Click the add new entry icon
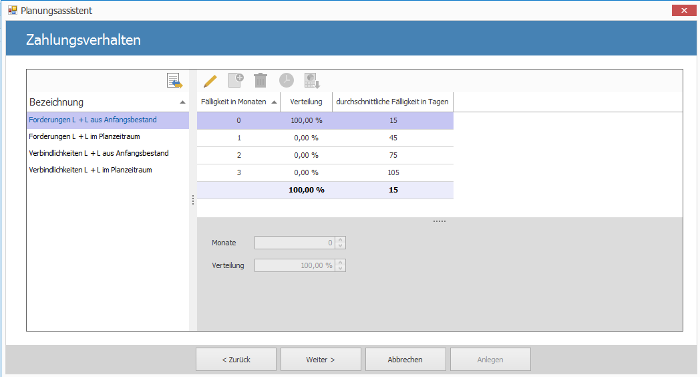700x377 pixels. pyautogui.click(x=236, y=80)
